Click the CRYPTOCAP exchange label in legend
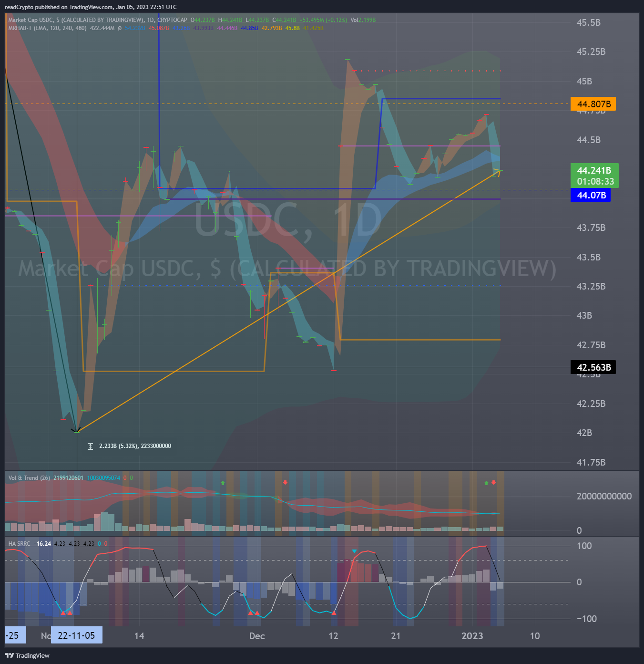Viewport: 644px width, 664px height. [x=172, y=20]
